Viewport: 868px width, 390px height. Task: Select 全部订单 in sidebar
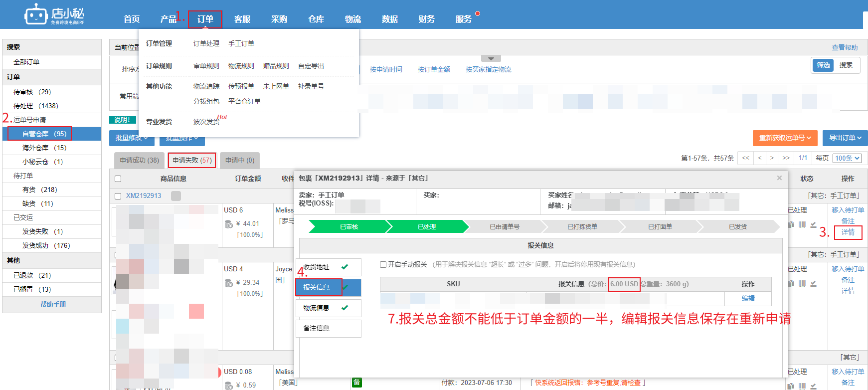(x=52, y=62)
